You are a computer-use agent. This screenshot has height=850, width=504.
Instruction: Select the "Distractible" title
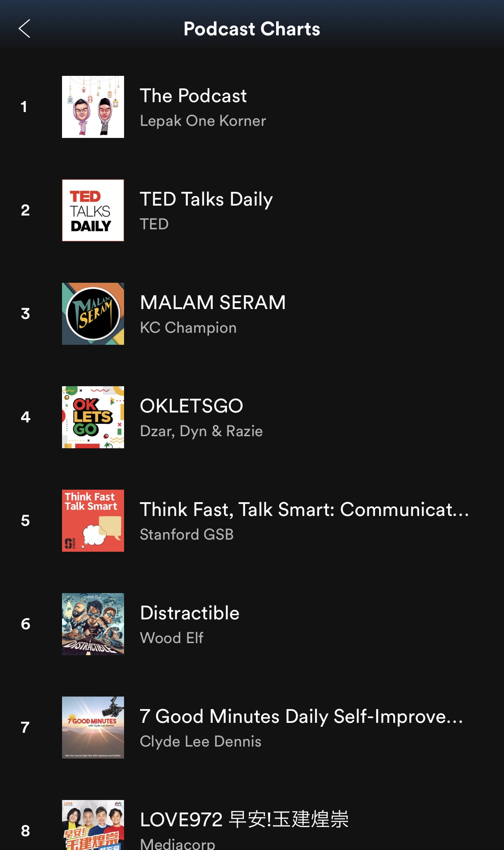click(190, 613)
